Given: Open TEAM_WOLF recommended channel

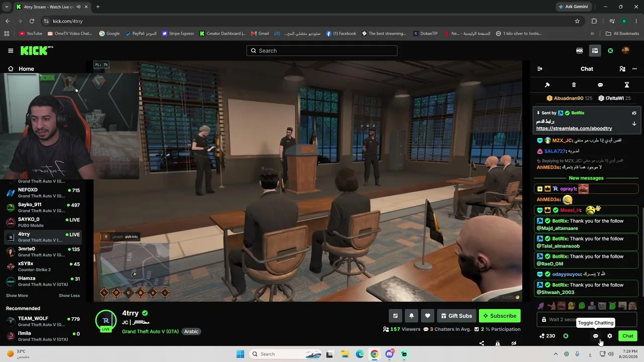Looking at the screenshot, I should tap(43, 321).
